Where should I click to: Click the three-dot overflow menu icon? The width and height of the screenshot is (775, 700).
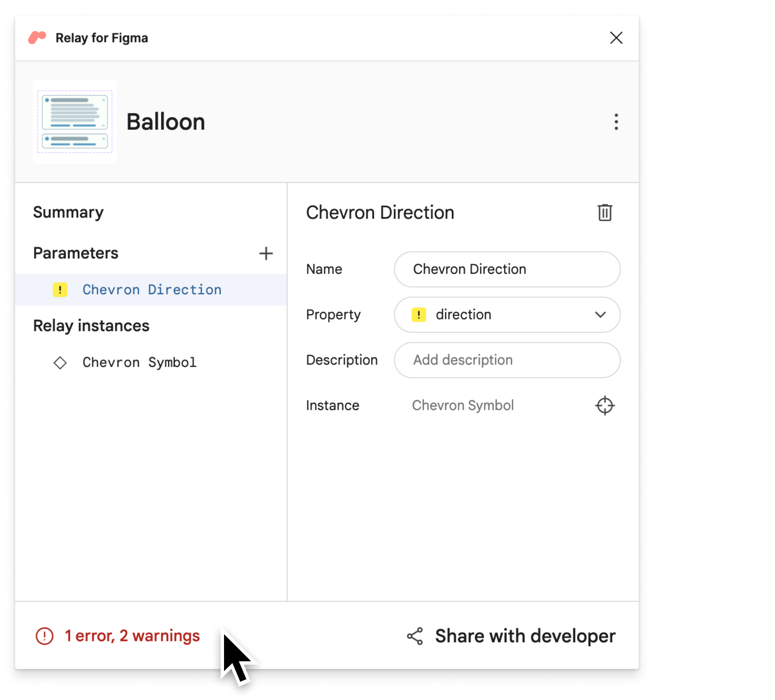616,121
